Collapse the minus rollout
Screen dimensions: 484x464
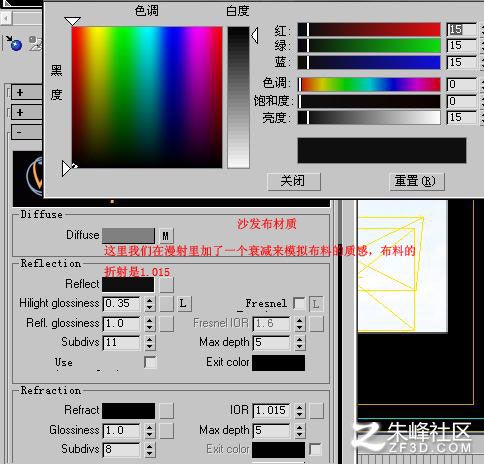[x=27, y=132]
